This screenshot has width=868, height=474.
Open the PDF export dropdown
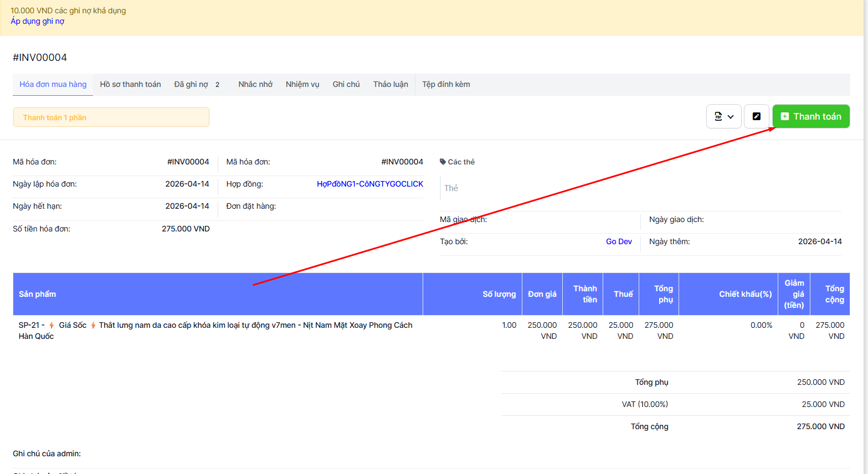click(723, 116)
